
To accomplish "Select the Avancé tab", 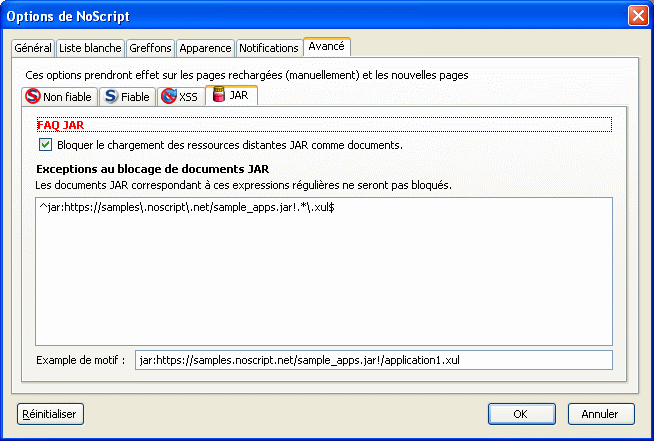I will (327, 47).
